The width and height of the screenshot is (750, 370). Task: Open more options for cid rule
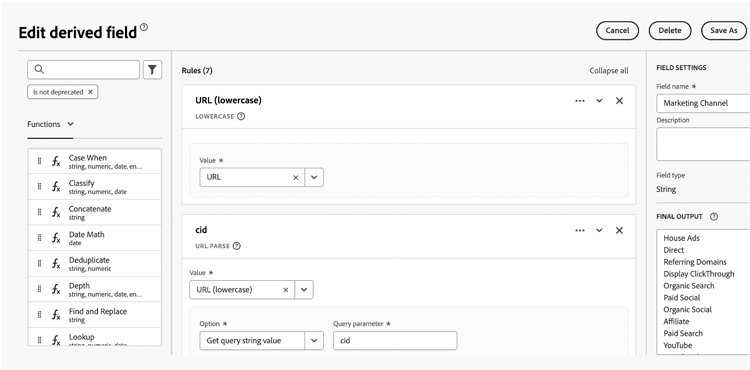[x=580, y=230]
